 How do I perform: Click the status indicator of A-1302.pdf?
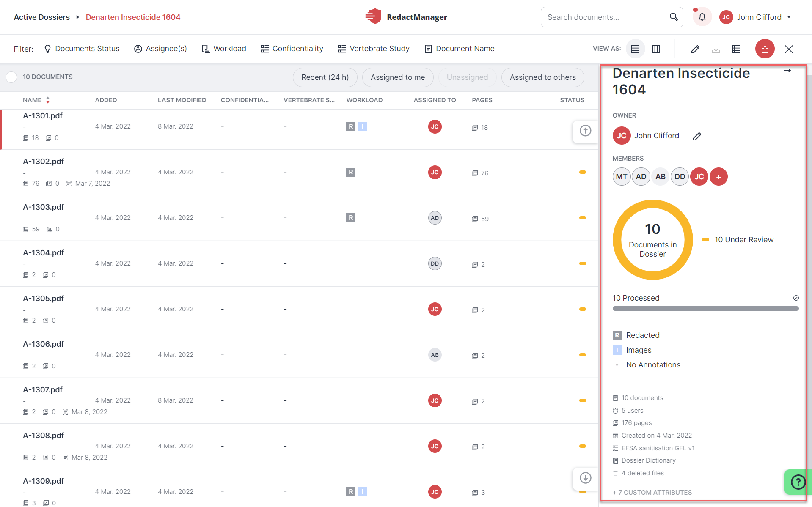click(583, 172)
